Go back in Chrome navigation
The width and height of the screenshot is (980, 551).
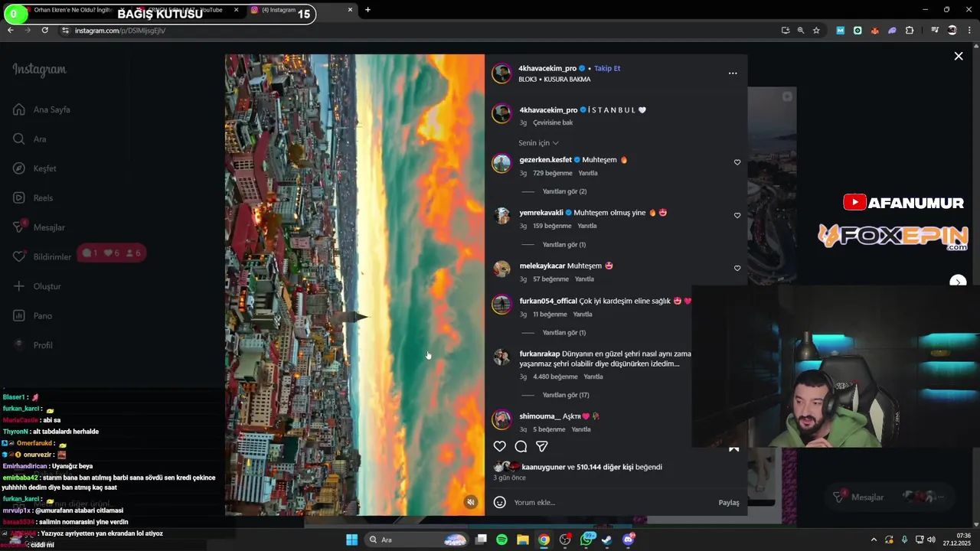pos(10,31)
